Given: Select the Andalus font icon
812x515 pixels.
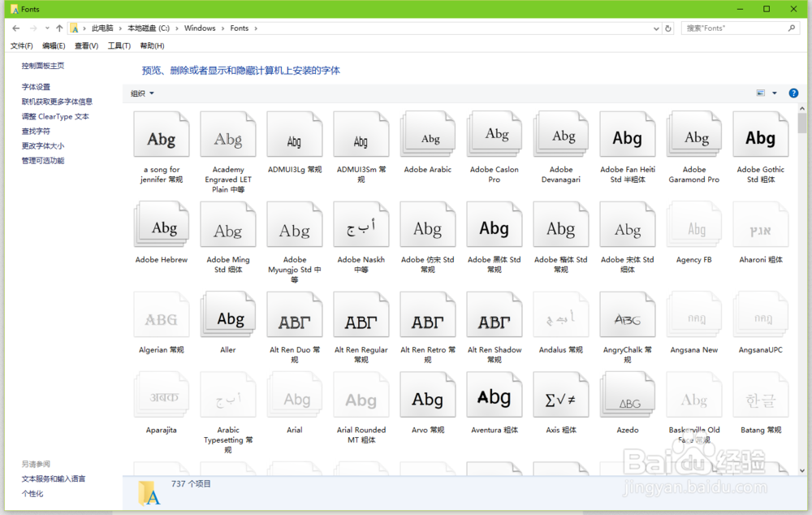Looking at the screenshot, I should pyautogui.click(x=561, y=314).
